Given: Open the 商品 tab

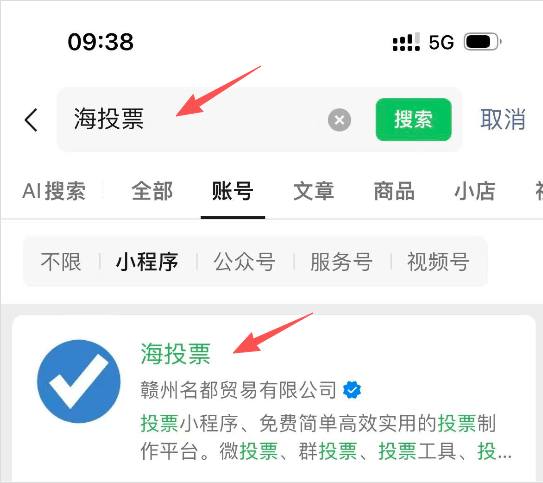Looking at the screenshot, I should coord(394,191).
